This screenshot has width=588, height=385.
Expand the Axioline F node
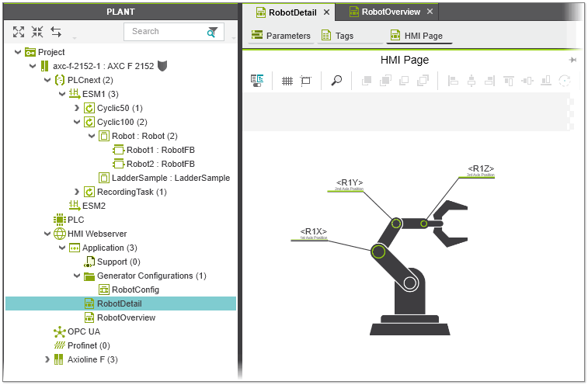point(47,359)
